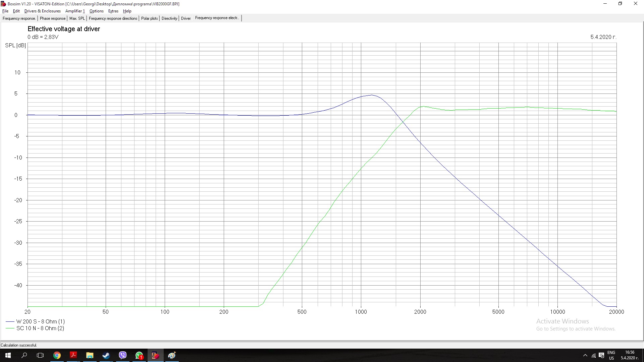Viewport: 644px width, 362px height.
Task: Click the 10 dB axis label
Action: [17, 72]
